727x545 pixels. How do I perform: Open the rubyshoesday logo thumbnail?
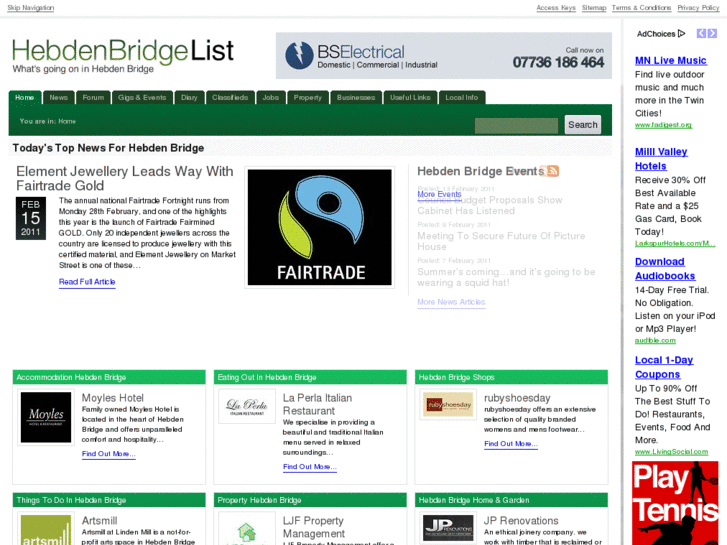click(x=448, y=404)
